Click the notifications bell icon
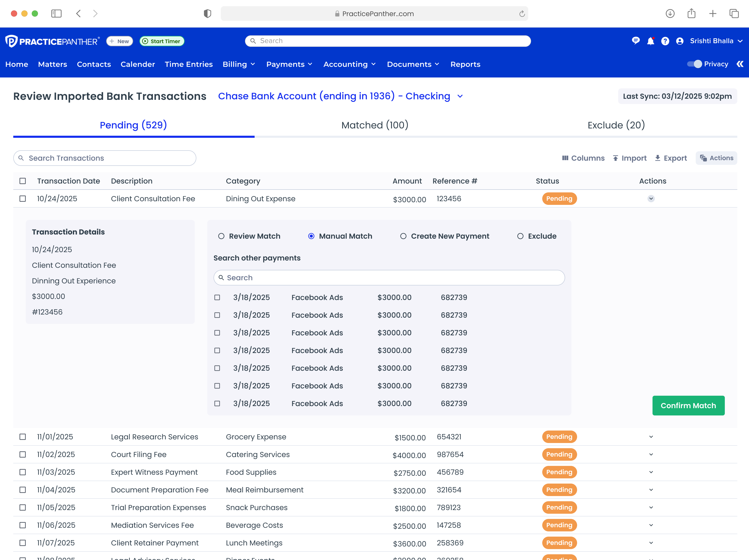This screenshot has width=749, height=560. point(650,41)
